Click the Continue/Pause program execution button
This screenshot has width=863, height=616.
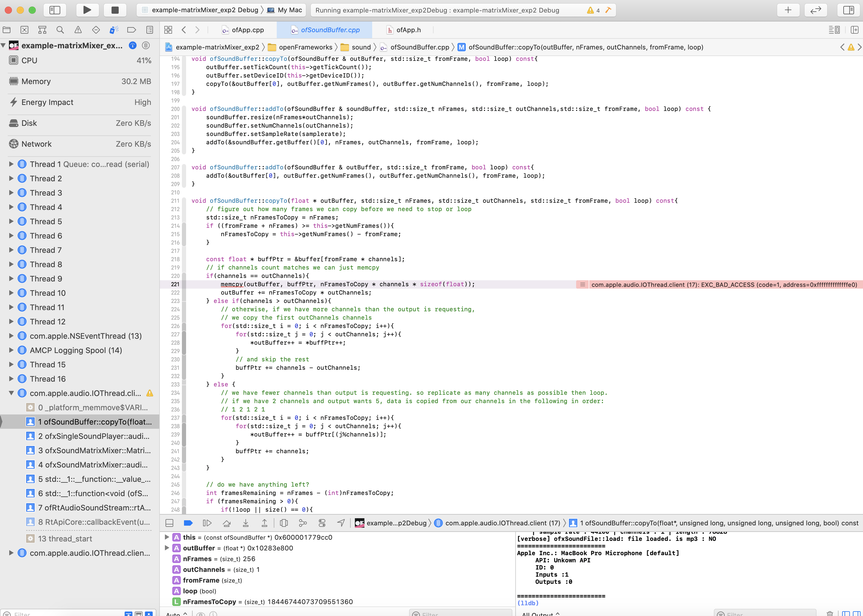tap(207, 523)
